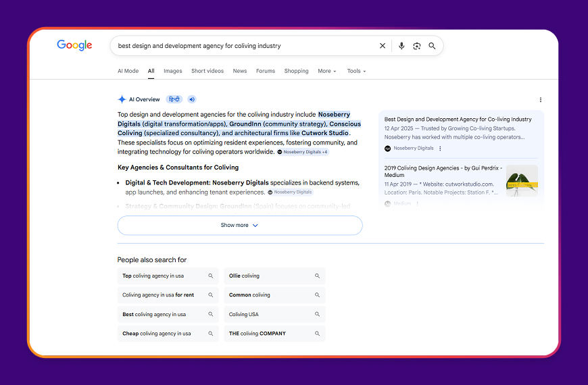Image resolution: width=588 pixels, height=385 pixels.
Task: Open AI Overview three-dot options menu
Action: 541,100
